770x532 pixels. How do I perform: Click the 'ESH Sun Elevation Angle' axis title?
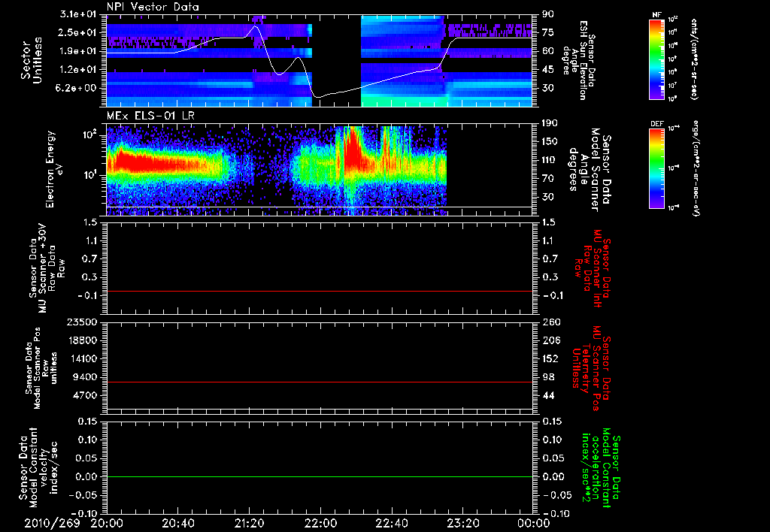(578, 60)
